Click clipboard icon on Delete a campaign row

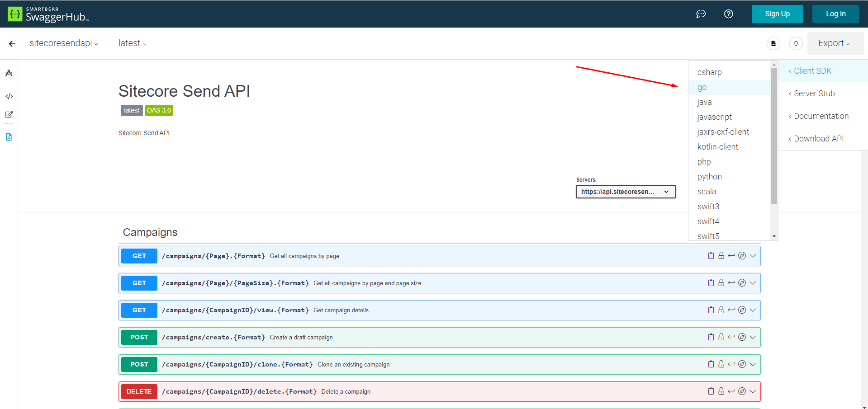coord(711,391)
